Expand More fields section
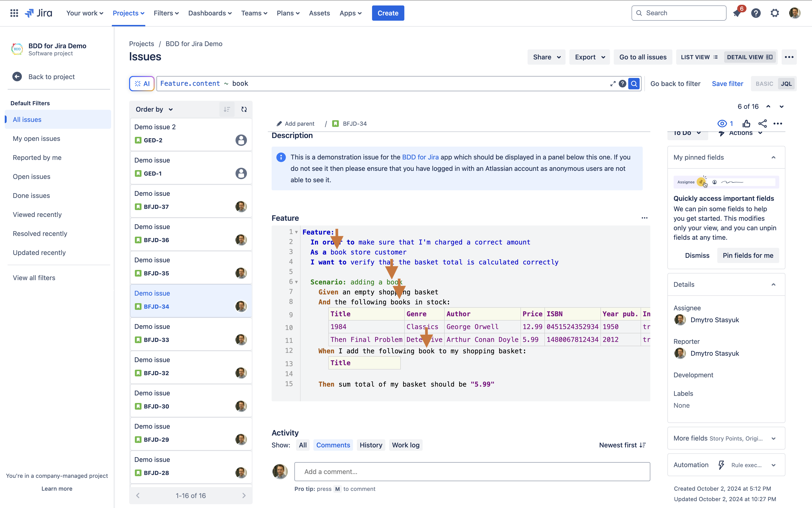This screenshot has height=508, width=812. pyautogui.click(x=773, y=438)
